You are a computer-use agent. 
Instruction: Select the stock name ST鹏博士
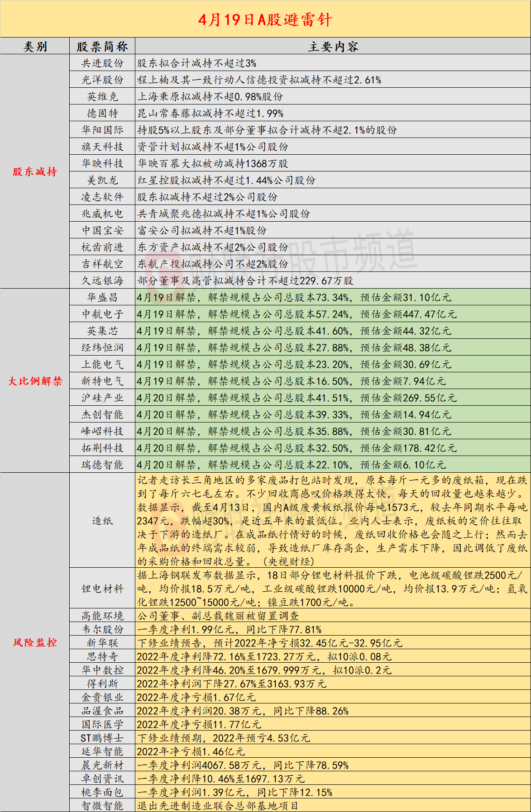pos(102,738)
